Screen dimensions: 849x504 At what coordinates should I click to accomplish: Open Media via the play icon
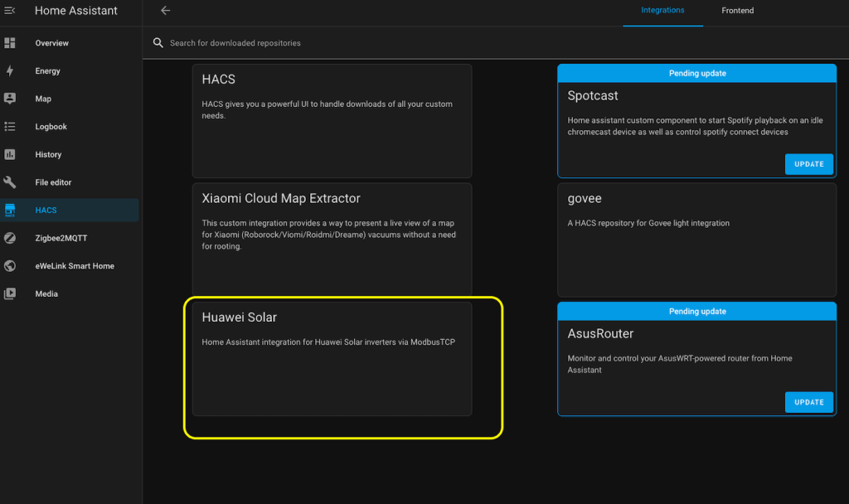point(10,293)
